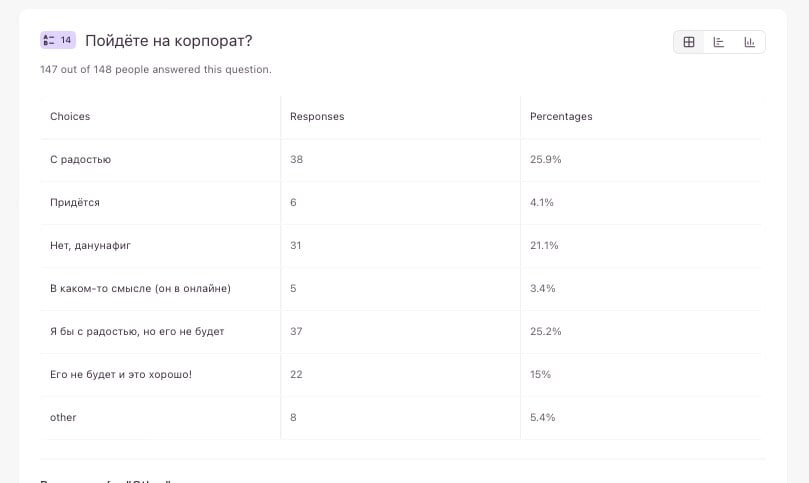
Task: Select the 'С радостью' choice row
Action: point(81,160)
